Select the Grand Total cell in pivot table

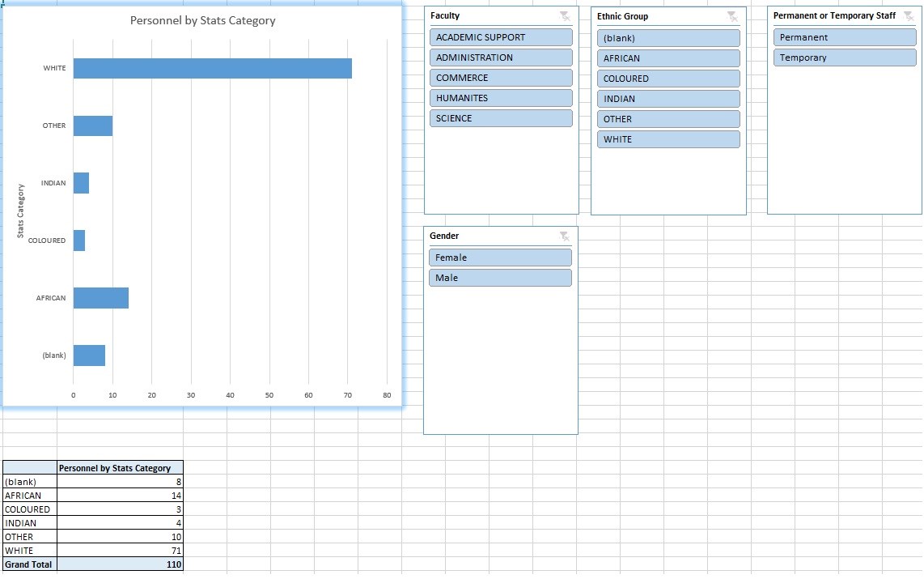pyautogui.click(x=28, y=564)
